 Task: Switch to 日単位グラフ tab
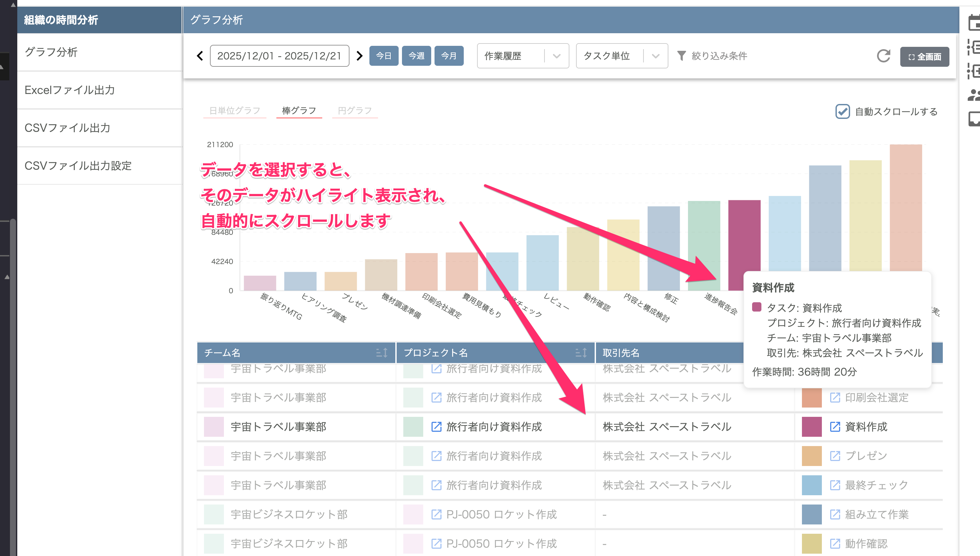[235, 111]
